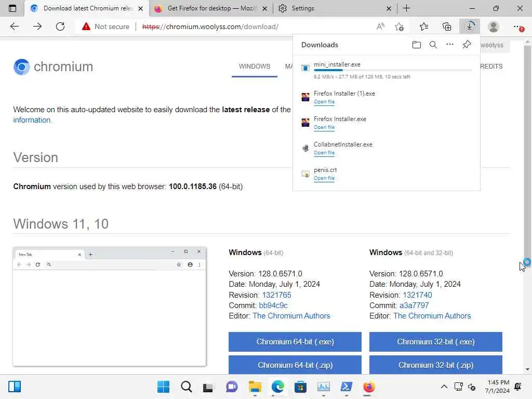
Task: Download Chromium 32-bit (.exe)
Action: (436, 342)
